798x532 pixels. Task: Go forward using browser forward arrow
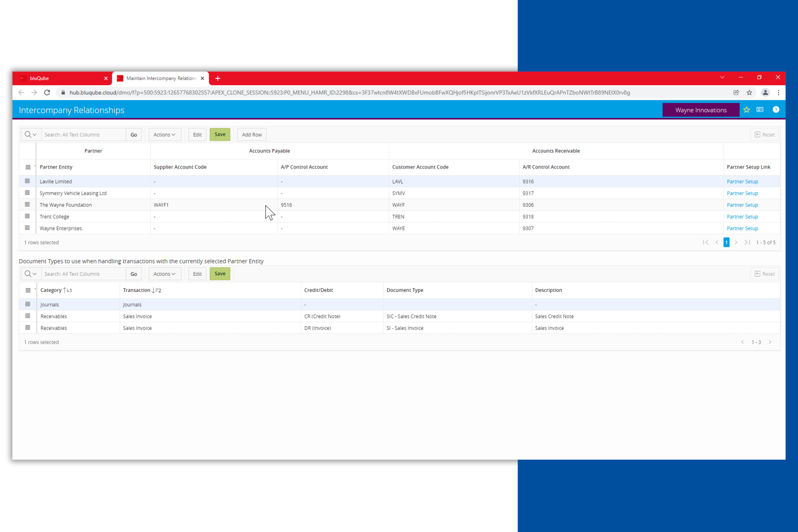click(x=34, y=92)
